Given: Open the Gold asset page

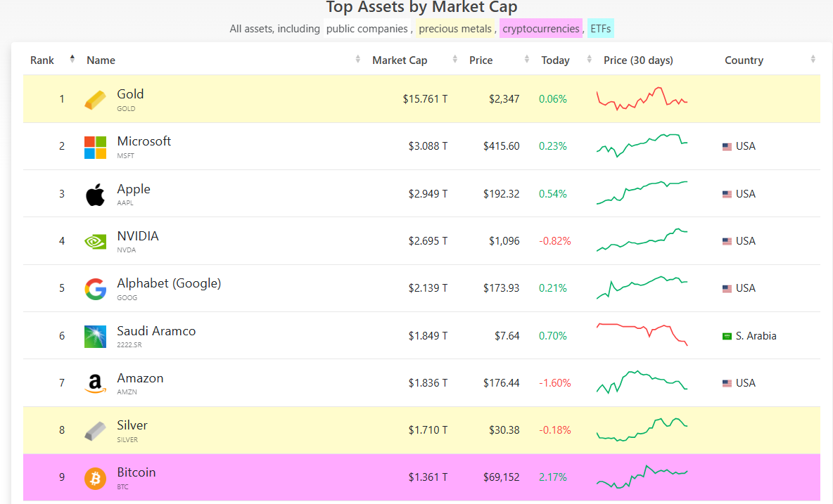Looking at the screenshot, I should (130, 94).
